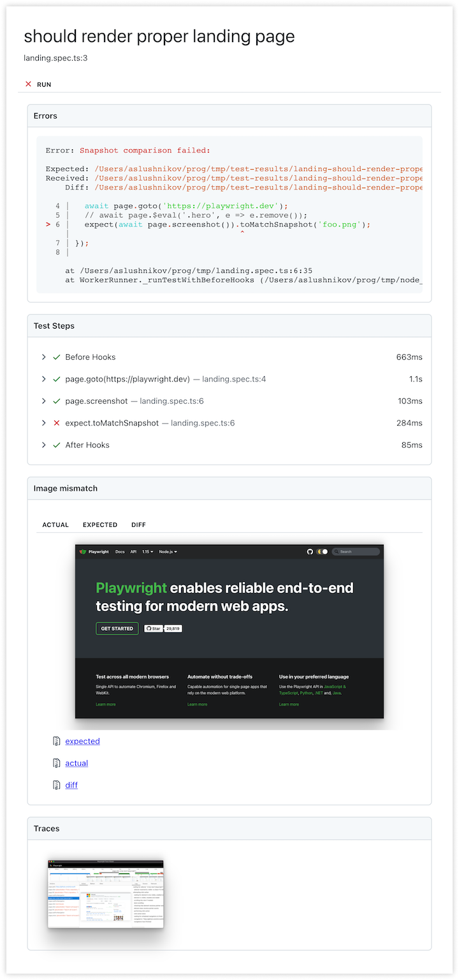Open the expected attachment link
This screenshot has height=980, width=459.
pyautogui.click(x=82, y=741)
